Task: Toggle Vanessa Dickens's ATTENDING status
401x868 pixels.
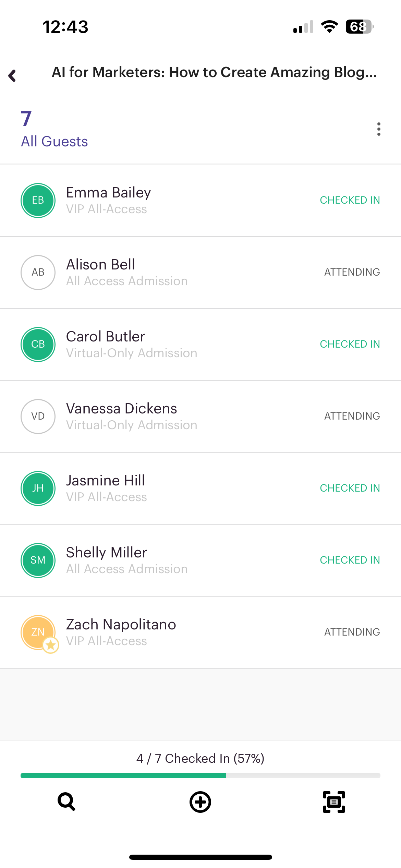Action: click(352, 416)
